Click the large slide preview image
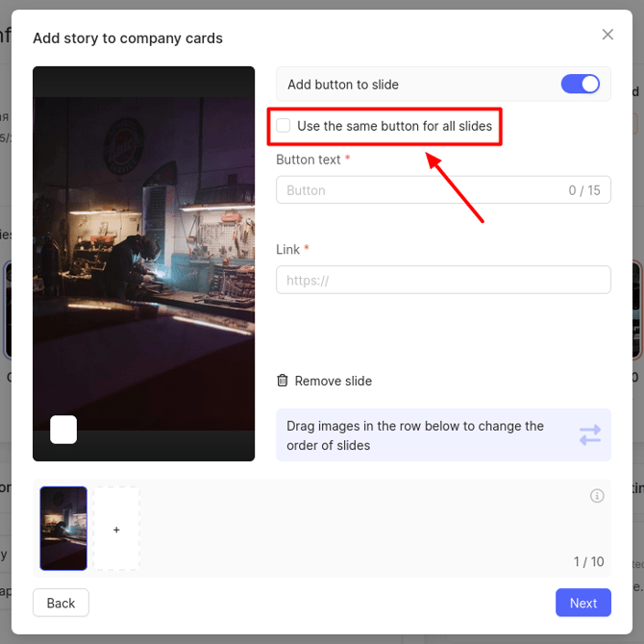The height and width of the screenshot is (644, 644). point(143,260)
